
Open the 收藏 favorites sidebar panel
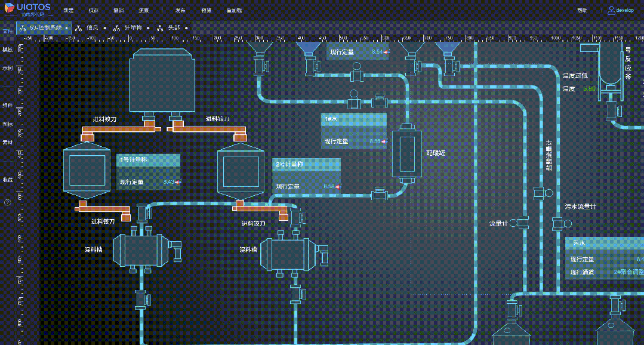point(7,180)
